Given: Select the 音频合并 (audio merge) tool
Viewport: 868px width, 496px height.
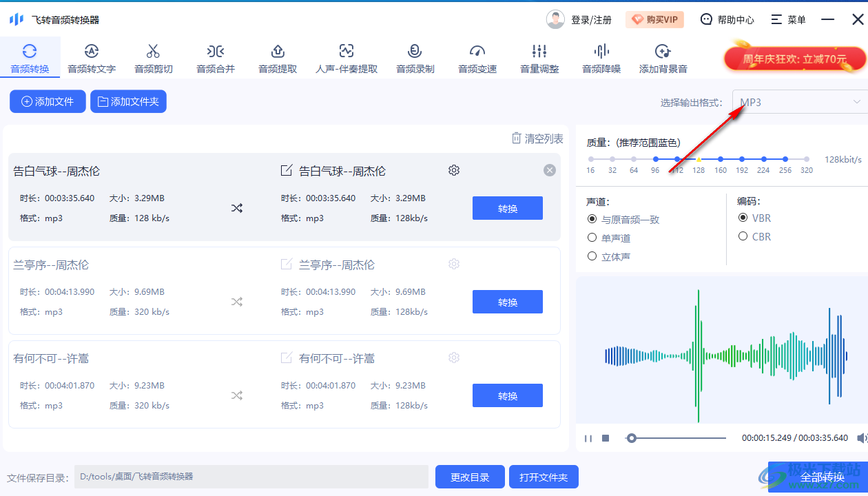Looking at the screenshot, I should coord(215,57).
